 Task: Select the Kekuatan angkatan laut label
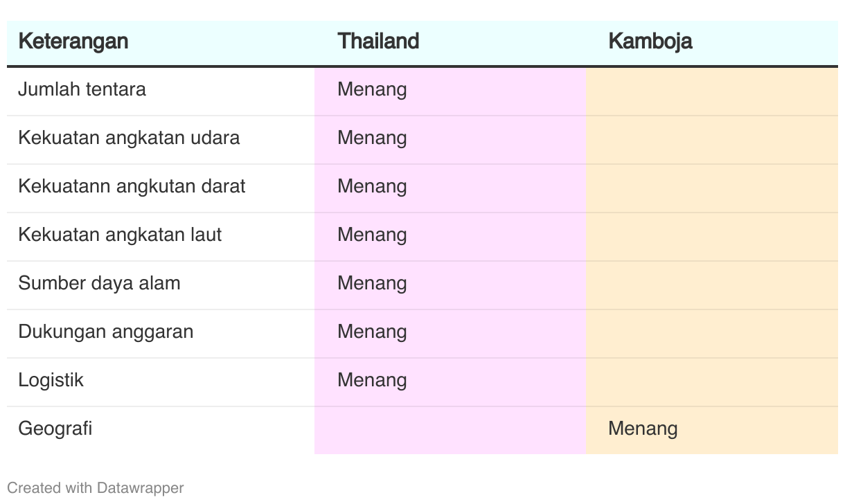pos(120,235)
